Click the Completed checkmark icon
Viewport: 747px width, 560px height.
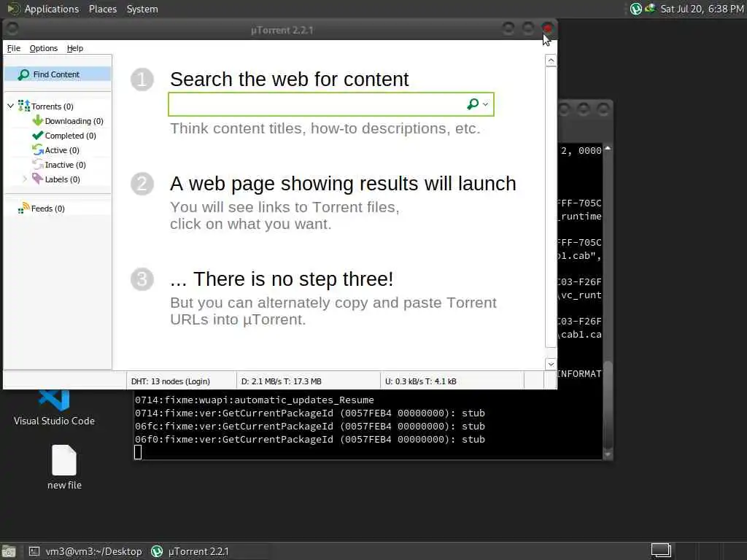[x=38, y=135]
